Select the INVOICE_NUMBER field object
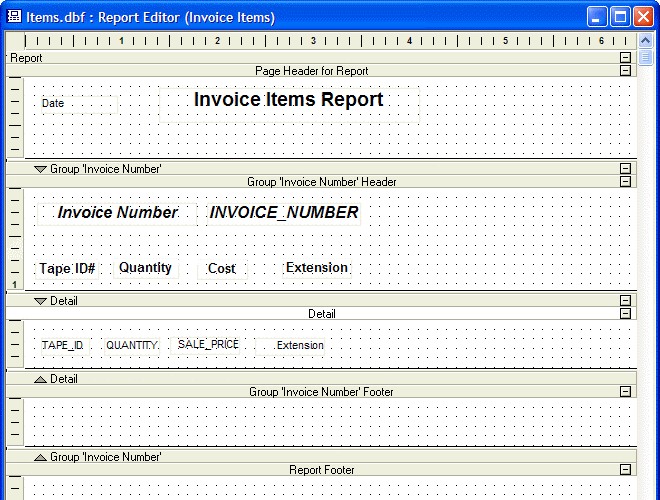 284,213
